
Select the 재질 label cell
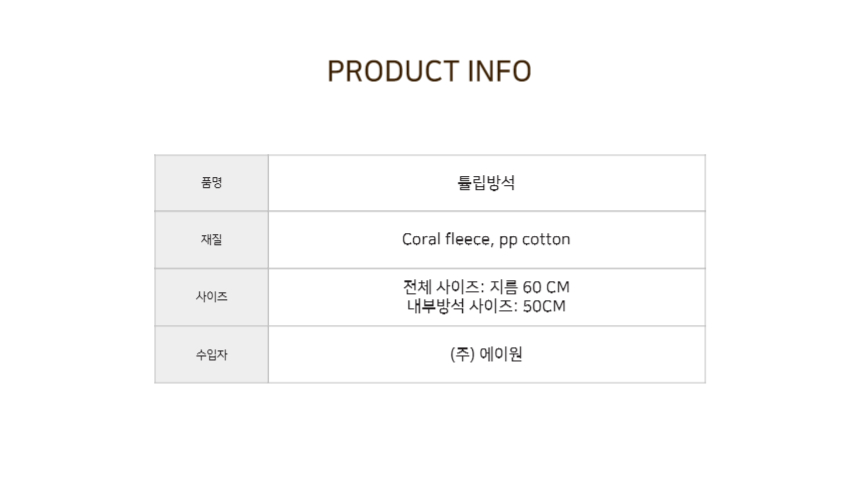tap(212, 240)
